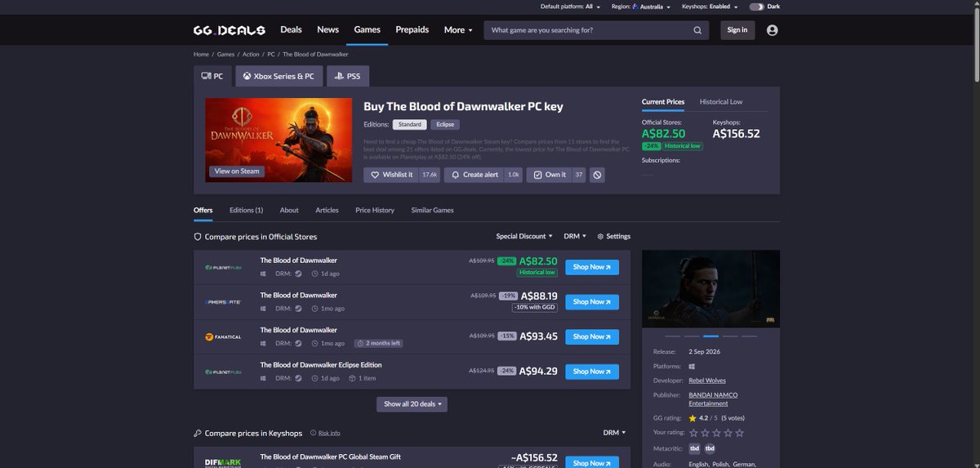Click the alert count 1.0k

[x=514, y=175]
